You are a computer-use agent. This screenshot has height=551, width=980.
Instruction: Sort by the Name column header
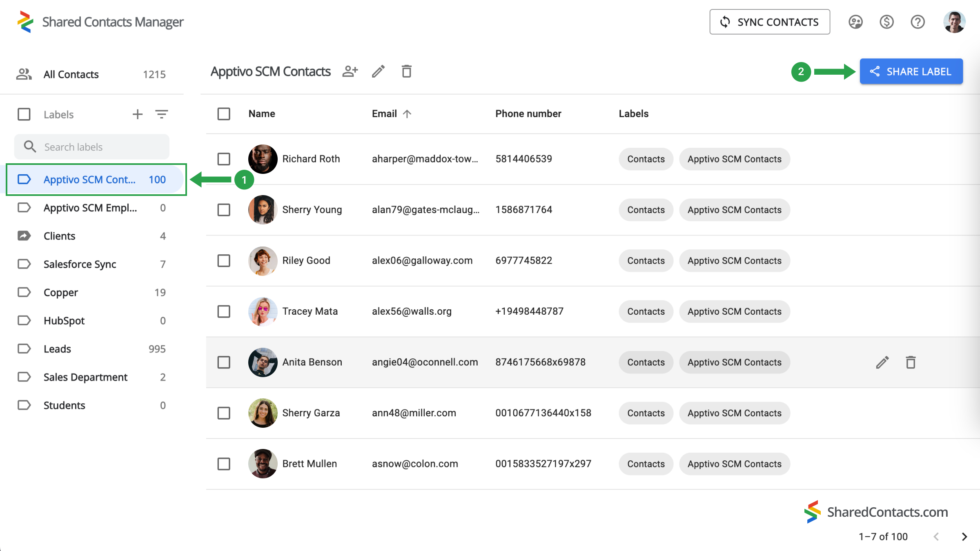coord(262,114)
